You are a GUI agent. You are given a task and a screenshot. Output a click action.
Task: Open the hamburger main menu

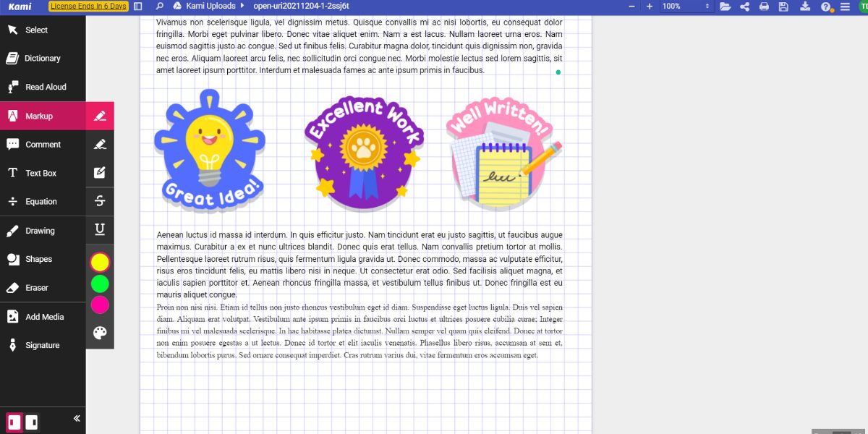point(845,7)
